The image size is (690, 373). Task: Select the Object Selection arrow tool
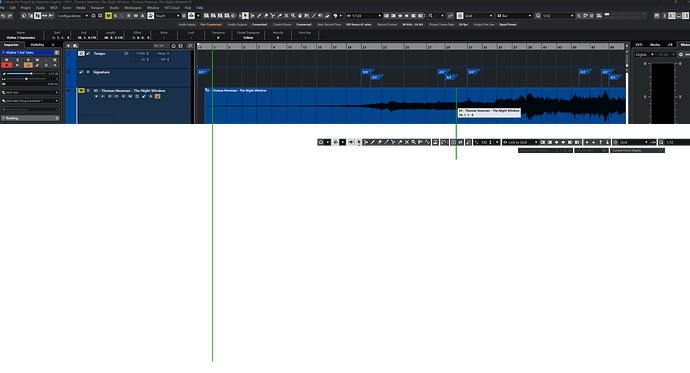245,16
